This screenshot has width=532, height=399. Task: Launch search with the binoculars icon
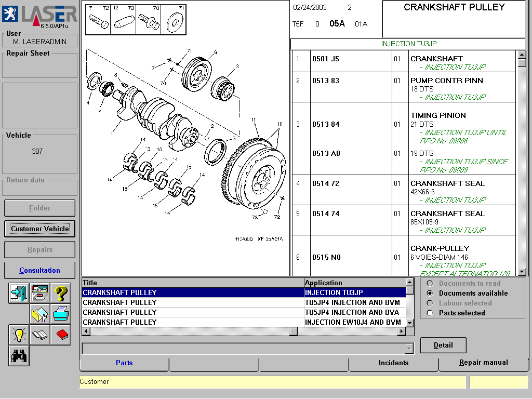[x=19, y=355]
